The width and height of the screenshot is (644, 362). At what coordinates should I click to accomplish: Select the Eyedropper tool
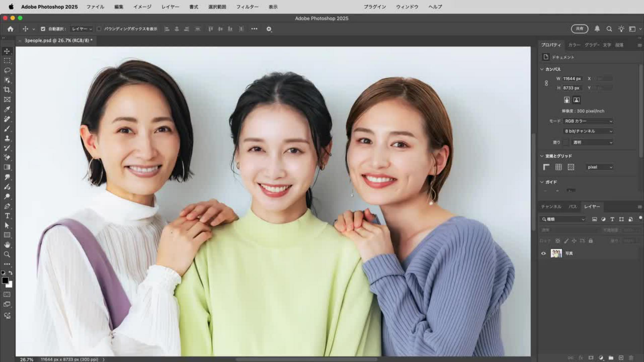point(7,109)
